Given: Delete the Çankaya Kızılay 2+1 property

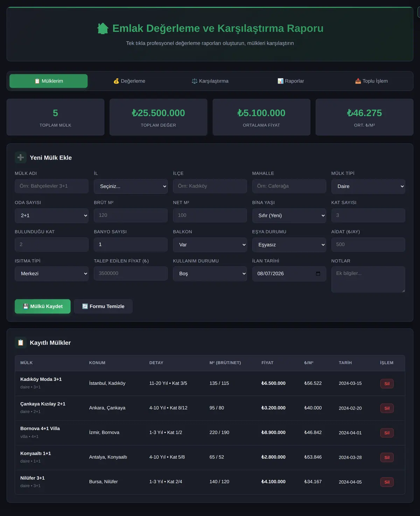Looking at the screenshot, I should 387,408.
